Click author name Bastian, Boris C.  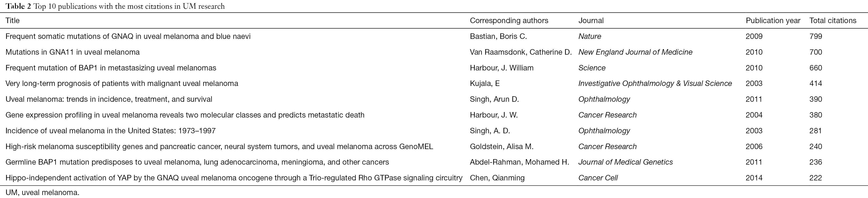[498, 36]
